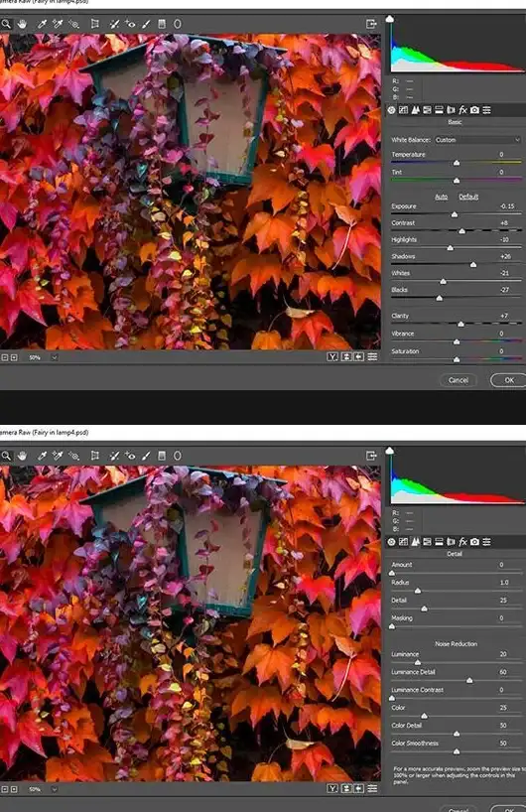Click the Radius value field showing 1.0
The image size is (526, 812).
[504, 583]
